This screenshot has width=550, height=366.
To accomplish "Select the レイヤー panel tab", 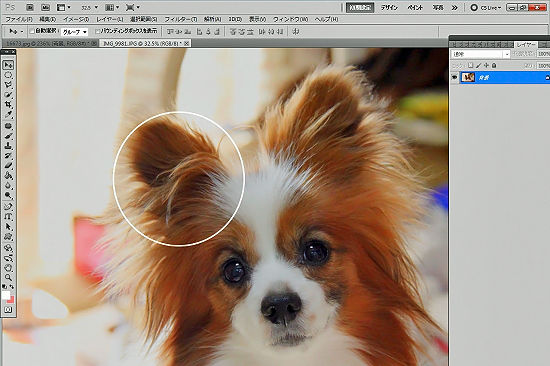I will (x=526, y=45).
